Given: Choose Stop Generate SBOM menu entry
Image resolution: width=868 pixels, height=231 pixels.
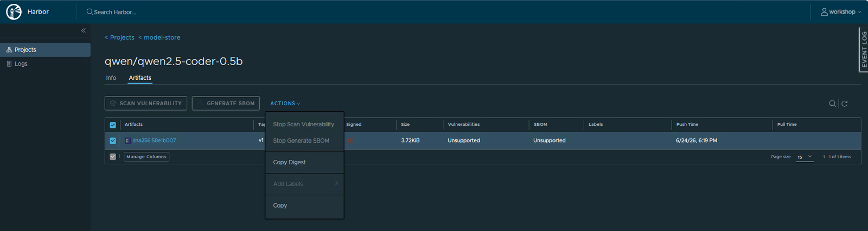Looking at the screenshot, I should click(x=301, y=140).
